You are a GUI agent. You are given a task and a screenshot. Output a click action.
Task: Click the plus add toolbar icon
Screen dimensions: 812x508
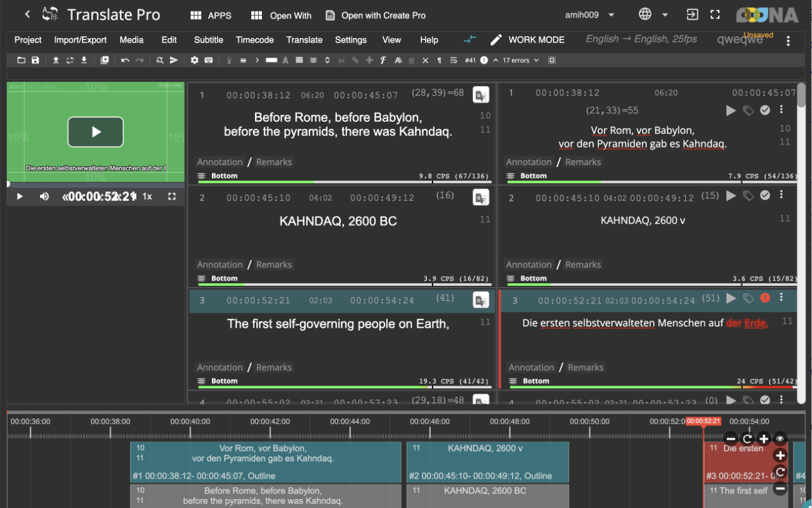pos(369,60)
